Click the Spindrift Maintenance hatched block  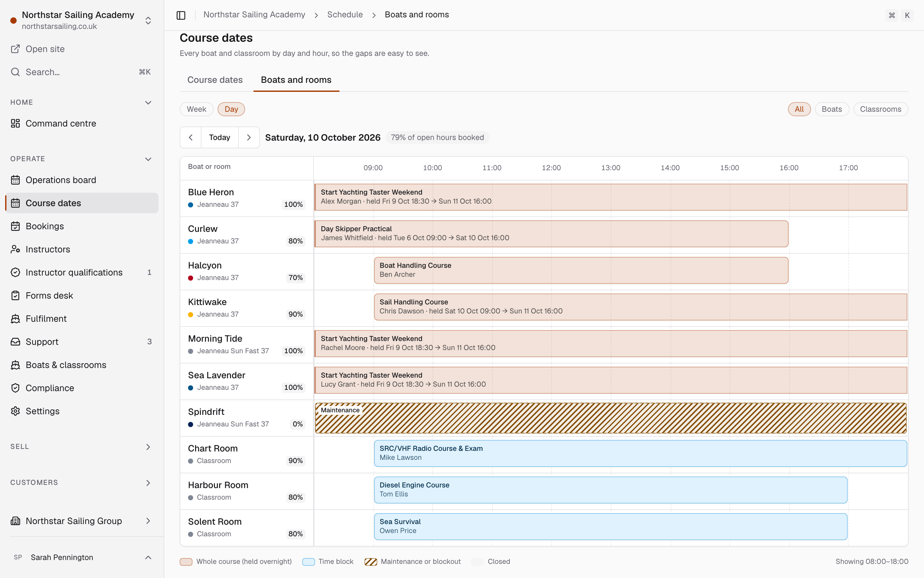[x=611, y=418]
